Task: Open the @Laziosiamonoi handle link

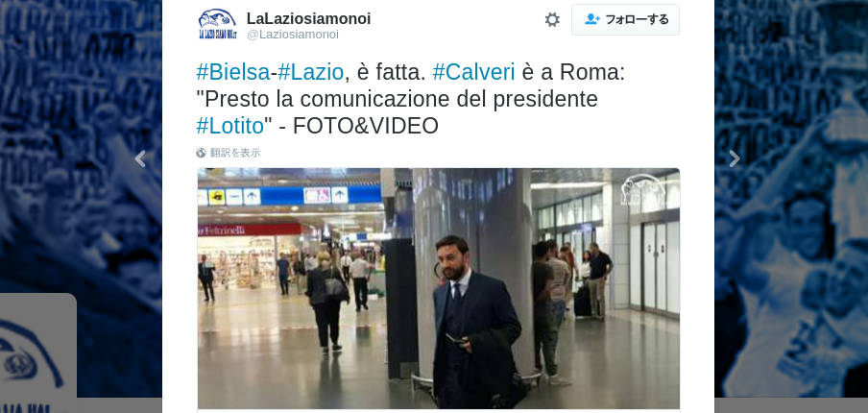Action: [x=292, y=35]
